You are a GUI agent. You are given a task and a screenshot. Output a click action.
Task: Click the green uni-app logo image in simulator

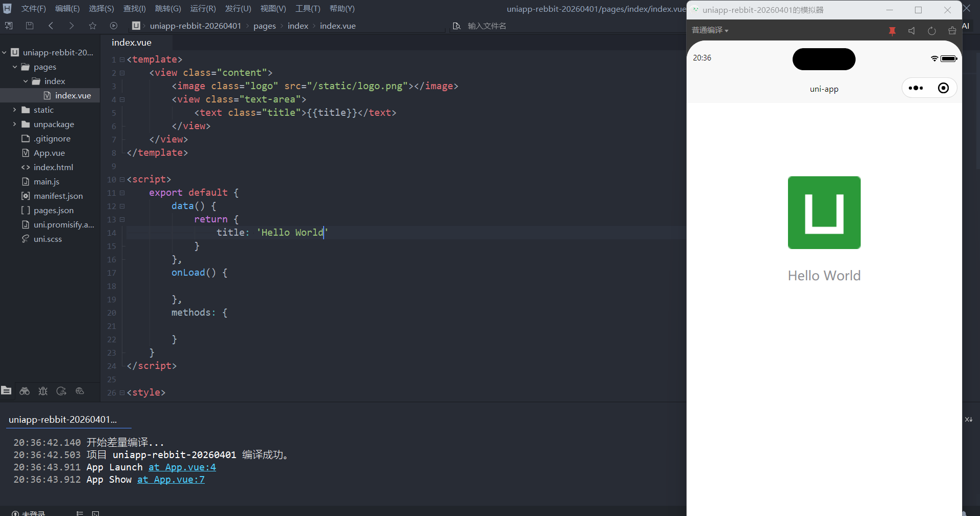coord(824,213)
